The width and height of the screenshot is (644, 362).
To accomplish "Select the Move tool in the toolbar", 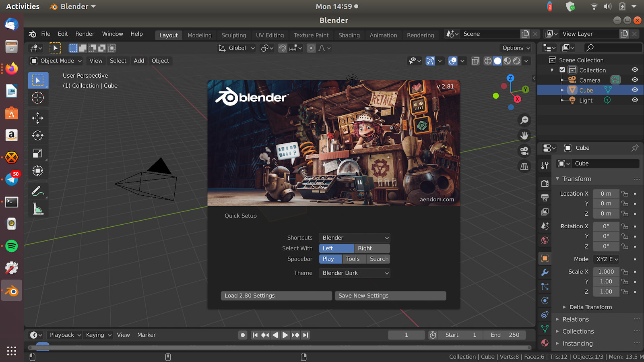I will [x=38, y=118].
